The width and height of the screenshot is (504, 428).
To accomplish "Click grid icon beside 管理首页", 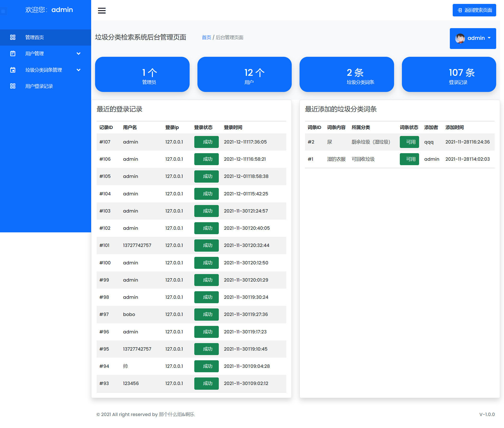I will 13,37.
